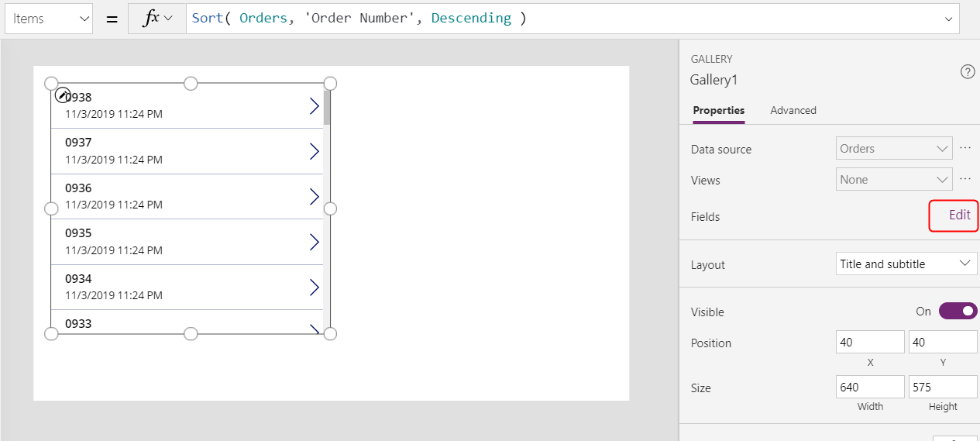Switch to the Advanced tab
This screenshot has width=980, height=441.
pos(793,110)
